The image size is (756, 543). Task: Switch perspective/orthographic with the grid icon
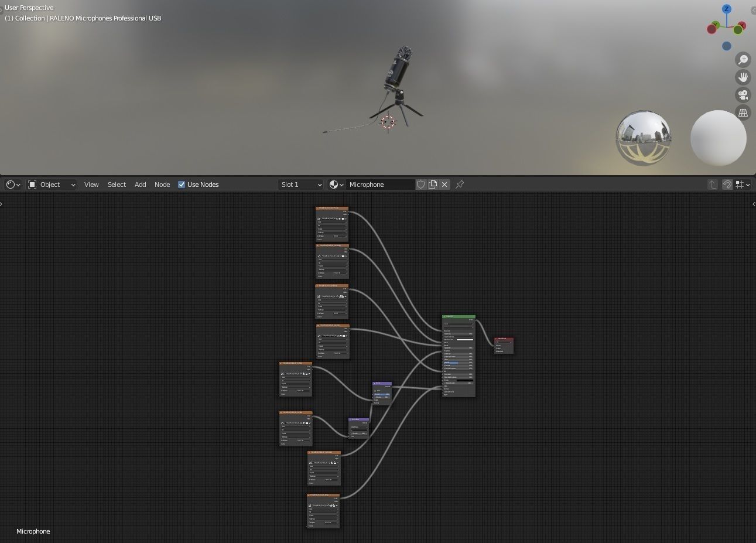point(743,112)
